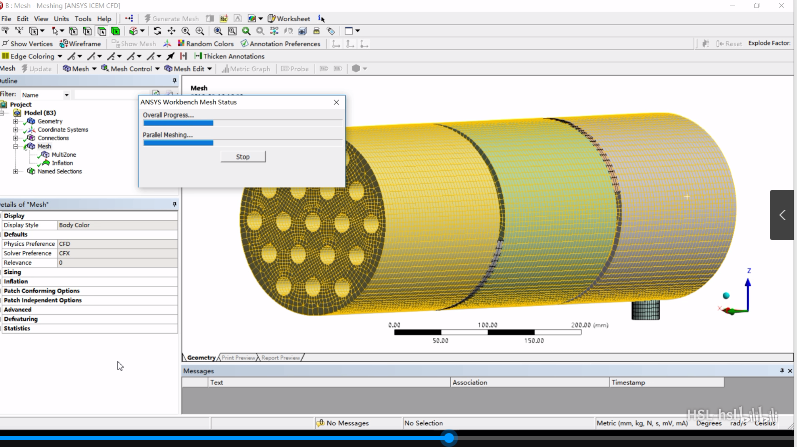Click the coordinate triad icon beside Show Mesh
Image resolution: width=797 pixels, height=447 pixels.
tap(167, 44)
